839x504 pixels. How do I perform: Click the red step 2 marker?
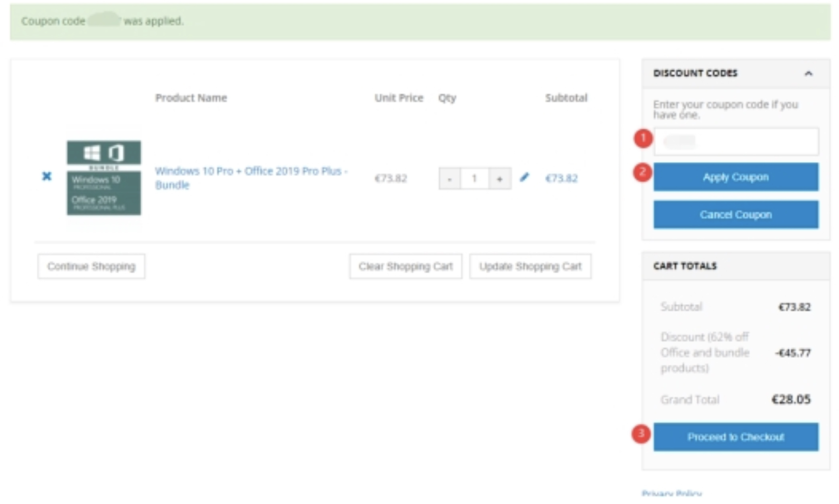pos(643,172)
